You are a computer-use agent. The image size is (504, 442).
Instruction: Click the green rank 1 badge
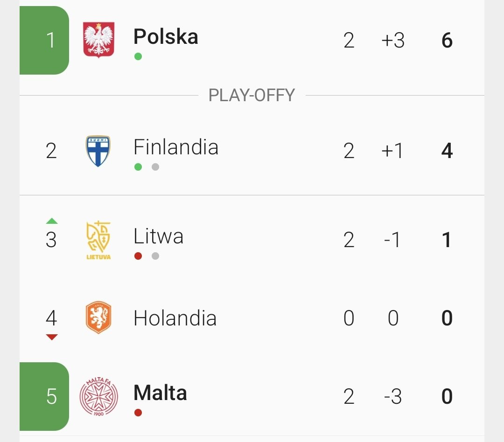click(44, 40)
